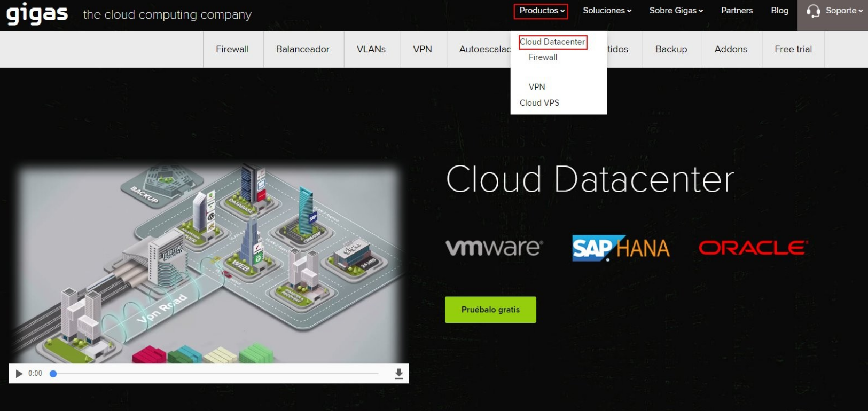The width and height of the screenshot is (868, 411).
Task: Click the video progress slider handle
Action: click(x=53, y=374)
